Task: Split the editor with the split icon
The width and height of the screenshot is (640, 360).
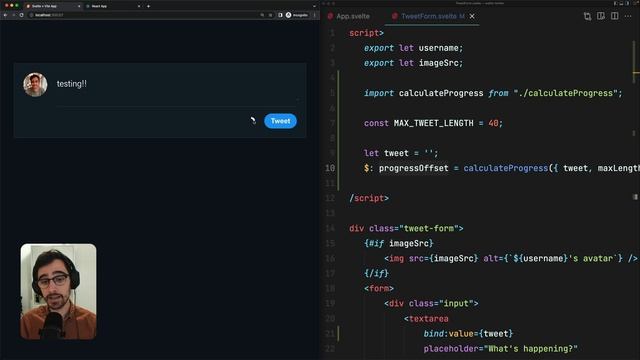Action: (x=615, y=16)
